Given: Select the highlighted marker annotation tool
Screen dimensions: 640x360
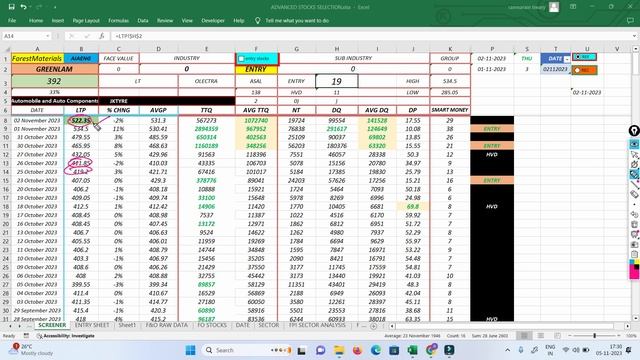Looking at the screenshot, I should [x=634, y=174].
